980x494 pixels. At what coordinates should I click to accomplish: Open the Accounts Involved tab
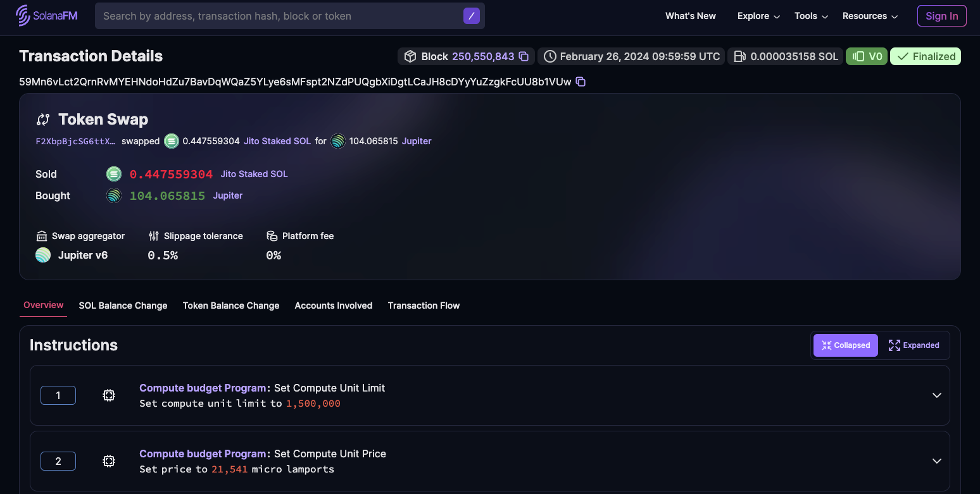click(x=334, y=306)
